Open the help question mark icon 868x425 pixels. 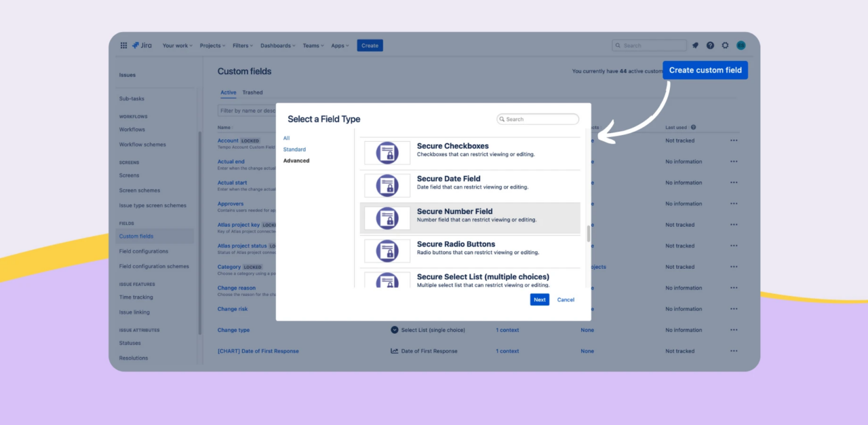coord(709,45)
